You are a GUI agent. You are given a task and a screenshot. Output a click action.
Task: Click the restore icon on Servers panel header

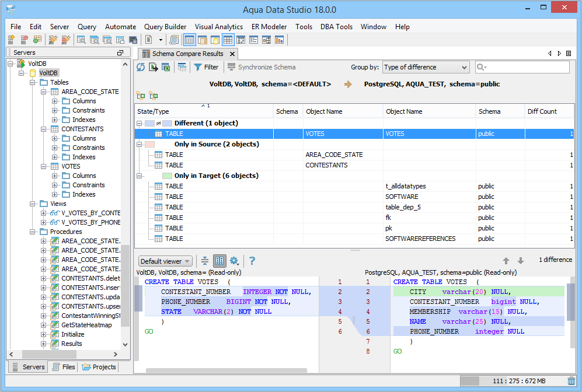click(x=120, y=52)
